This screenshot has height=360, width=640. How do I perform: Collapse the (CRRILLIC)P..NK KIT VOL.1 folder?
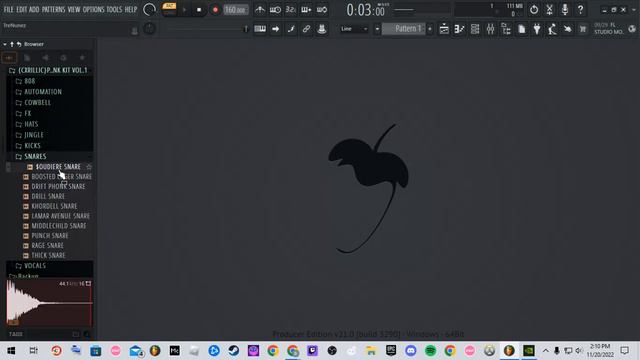point(48,70)
